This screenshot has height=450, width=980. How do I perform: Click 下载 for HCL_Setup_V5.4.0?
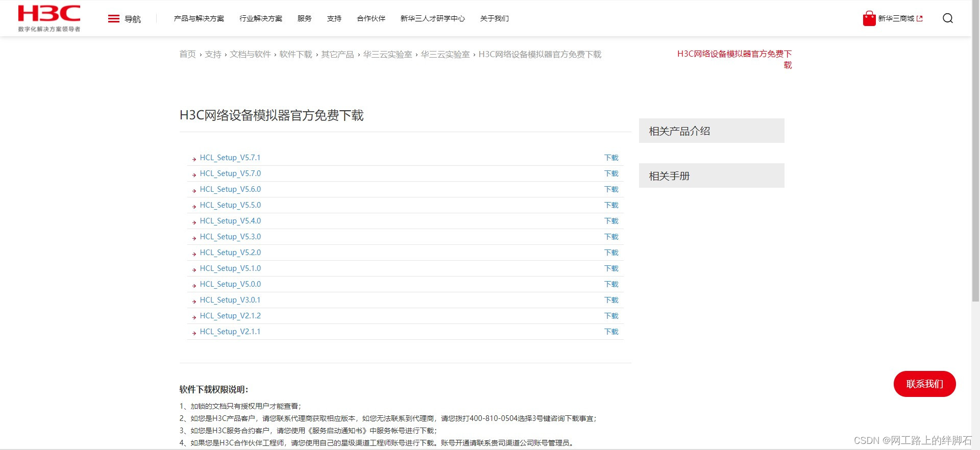coord(611,221)
